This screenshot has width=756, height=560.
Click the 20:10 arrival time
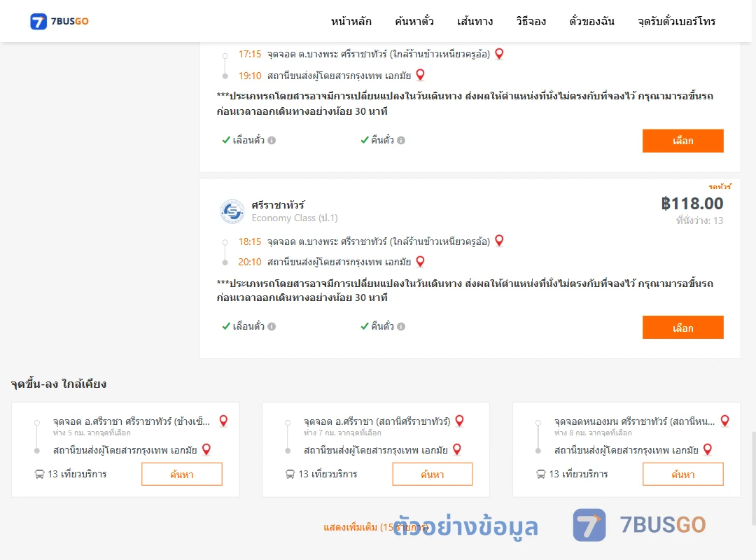pyautogui.click(x=249, y=262)
